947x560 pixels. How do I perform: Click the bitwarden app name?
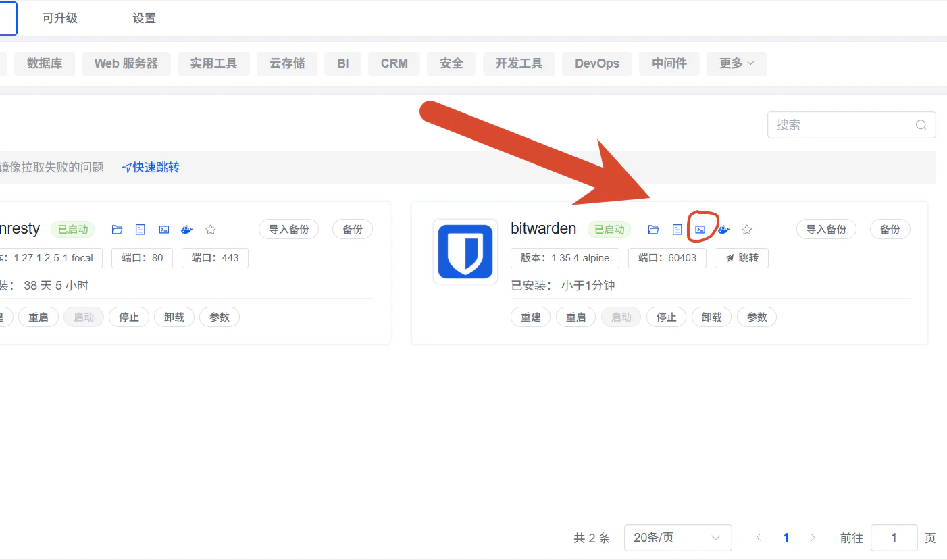[x=544, y=229]
